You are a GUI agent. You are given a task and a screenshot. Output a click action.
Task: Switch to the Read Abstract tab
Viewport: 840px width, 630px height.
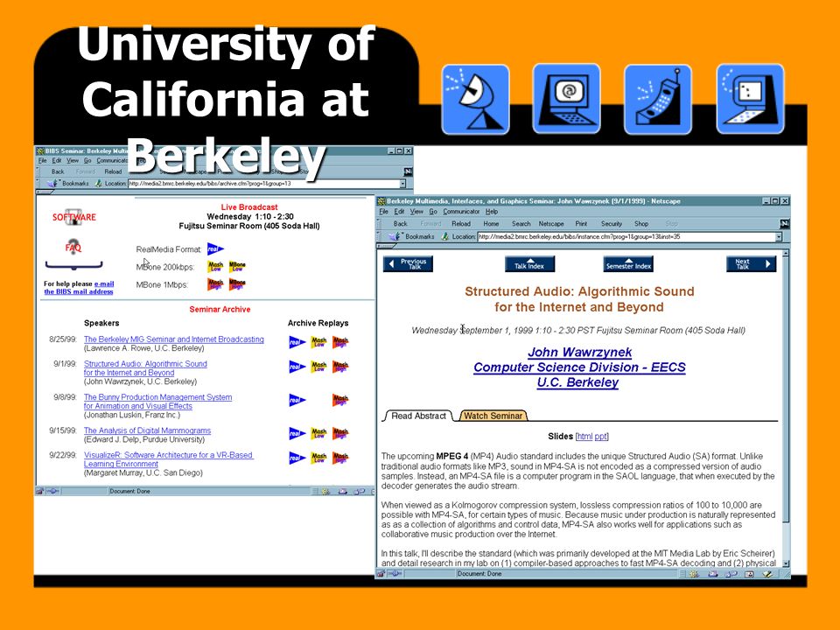point(418,416)
